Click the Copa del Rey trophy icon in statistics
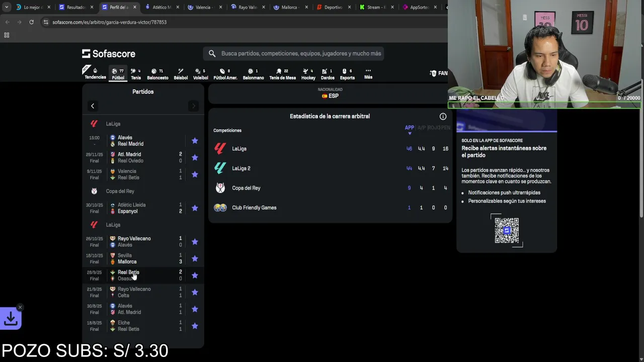 pos(220,188)
